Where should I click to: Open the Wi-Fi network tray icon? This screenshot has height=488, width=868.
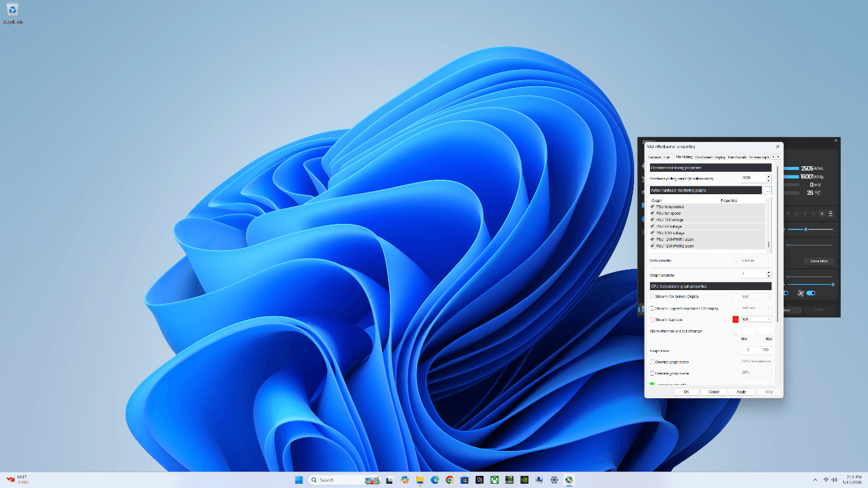[x=826, y=480]
